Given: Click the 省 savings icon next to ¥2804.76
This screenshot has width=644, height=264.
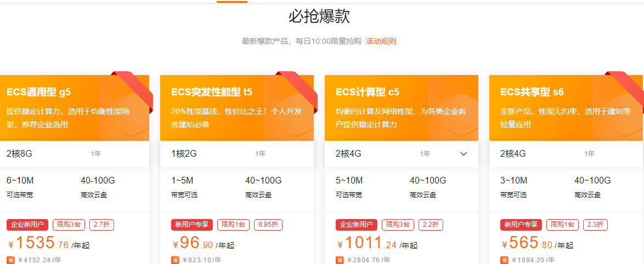Looking at the screenshot, I should [x=339, y=260].
